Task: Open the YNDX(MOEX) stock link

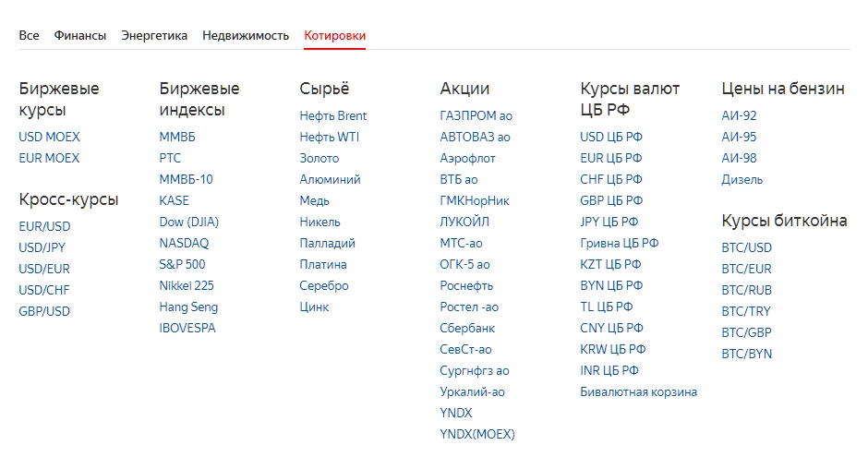Action: tap(477, 434)
